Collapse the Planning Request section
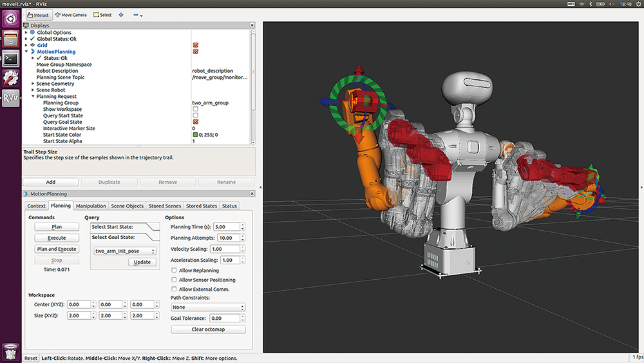644x363 pixels. [33, 97]
